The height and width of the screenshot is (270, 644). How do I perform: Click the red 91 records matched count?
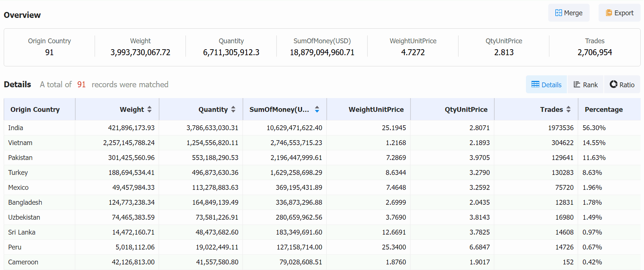pos(81,85)
